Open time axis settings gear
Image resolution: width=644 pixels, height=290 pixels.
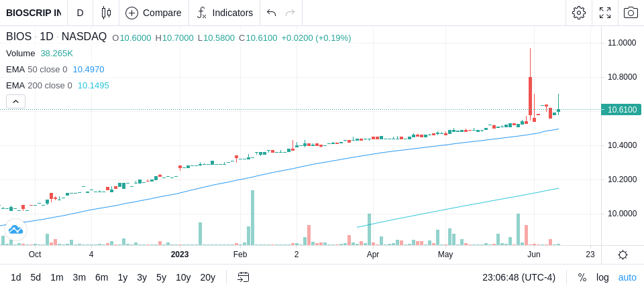(x=623, y=255)
